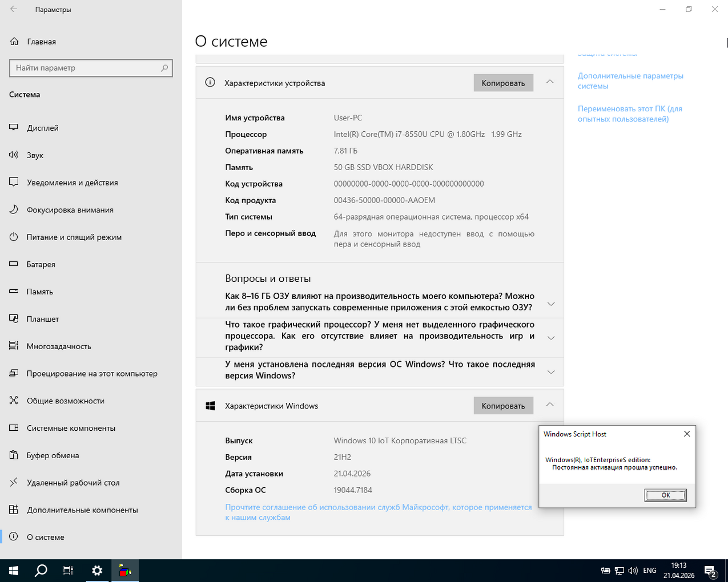This screenshot has width=728, height=582.
Task: Click network icon in system tray
Action: [620, 571]
